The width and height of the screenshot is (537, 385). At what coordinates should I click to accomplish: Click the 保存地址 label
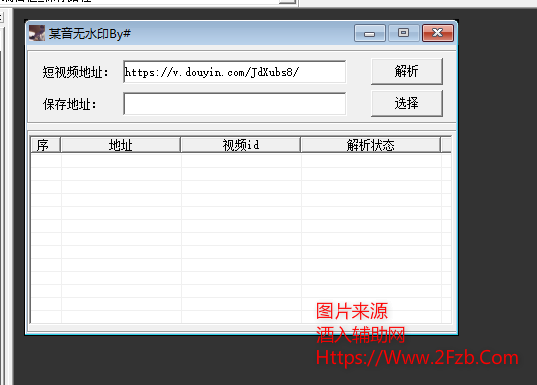(x=70, y=104)
